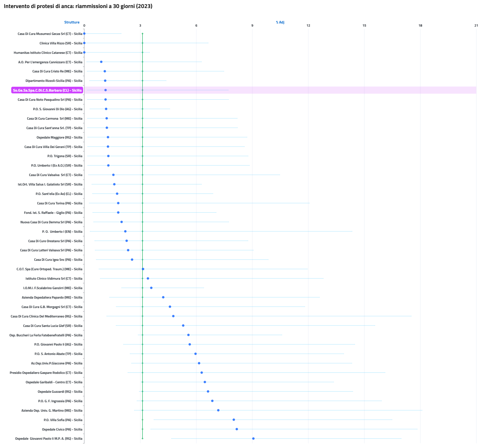Select "Humanitas Istituto Clinico Catanese (CT) - Sicilia"
Viewport: 486px width, 448px height.
48,53
